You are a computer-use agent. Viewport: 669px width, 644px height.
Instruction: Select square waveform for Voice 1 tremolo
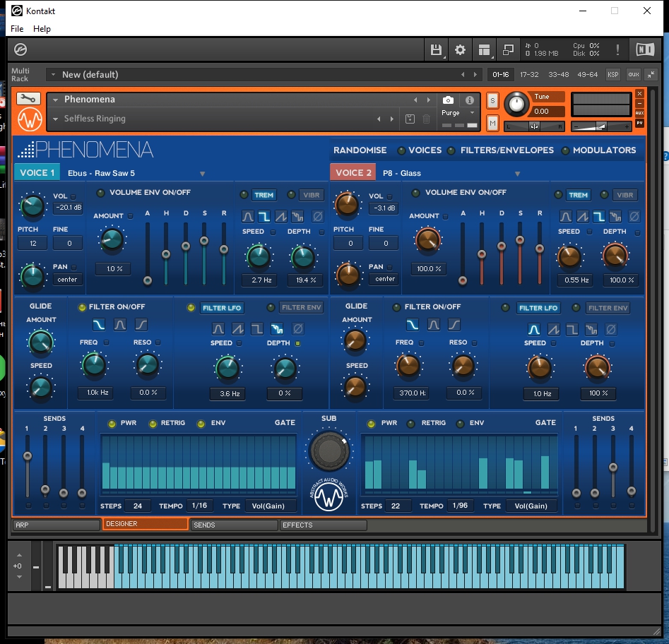[x=264, y=217]
